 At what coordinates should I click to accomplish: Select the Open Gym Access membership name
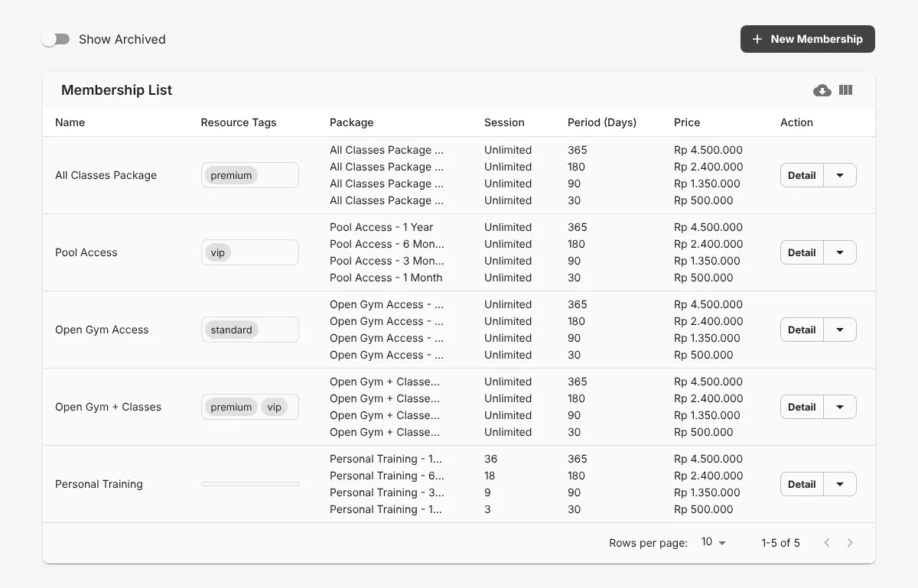click(x=102, y=330)
